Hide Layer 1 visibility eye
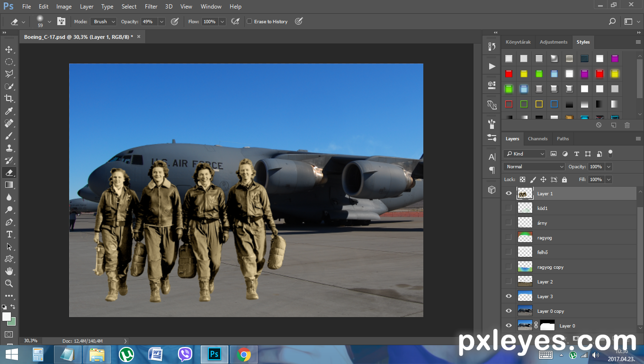The width and height of the screenshot is (644, 364). tap(509, 193)
